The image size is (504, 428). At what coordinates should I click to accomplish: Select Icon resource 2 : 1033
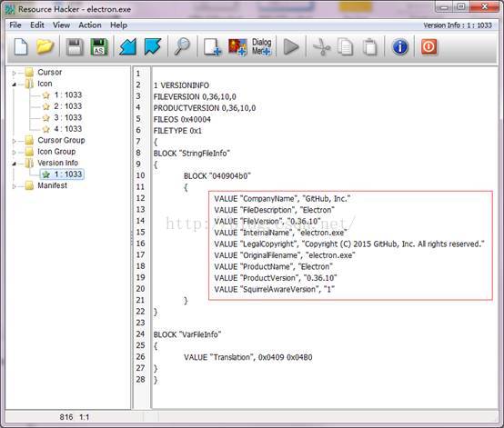click(x=68, y=106)
